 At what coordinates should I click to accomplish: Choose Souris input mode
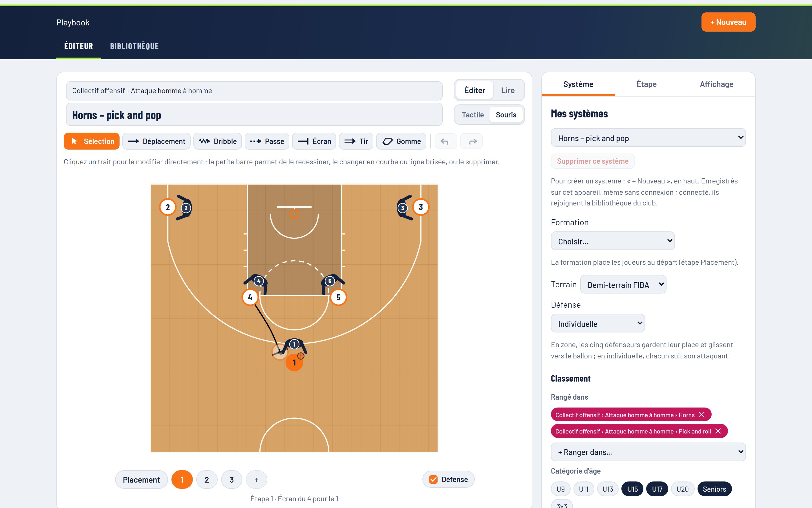(506, 115)
